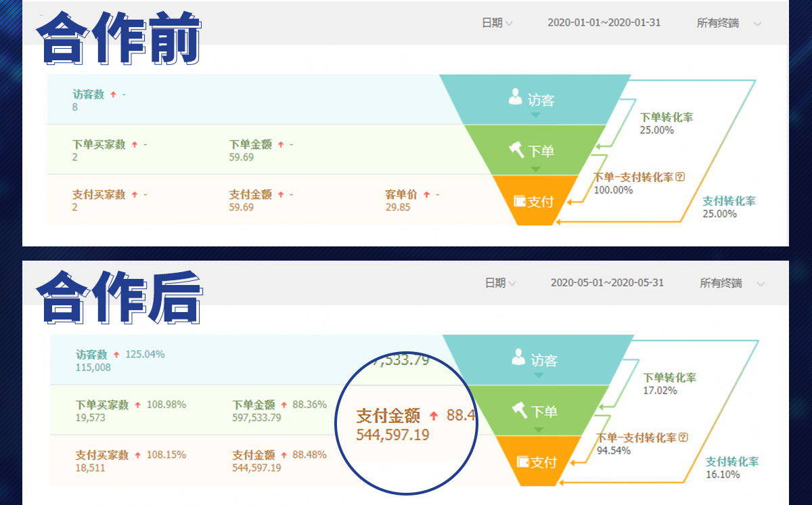Click 客单价 label

click(x=401, y=194)
